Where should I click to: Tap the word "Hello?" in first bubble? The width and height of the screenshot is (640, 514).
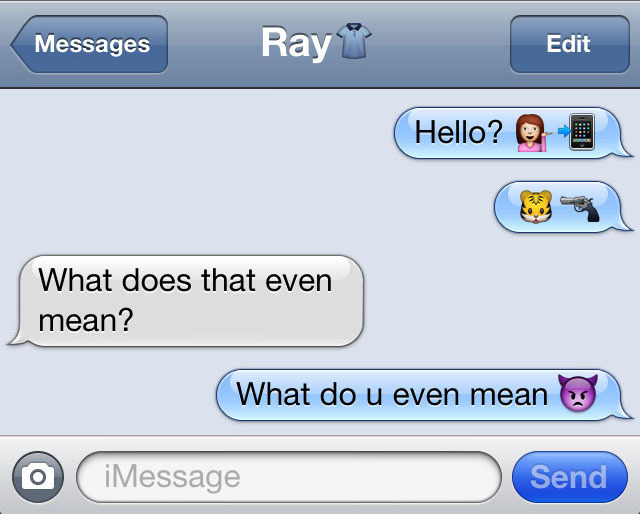tap(459, 133)
